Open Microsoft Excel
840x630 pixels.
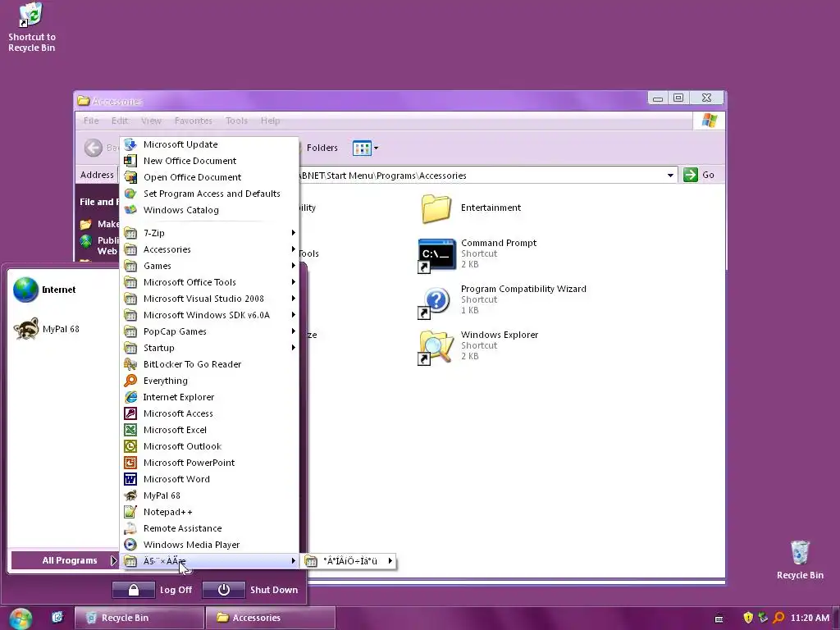(209, 430)
